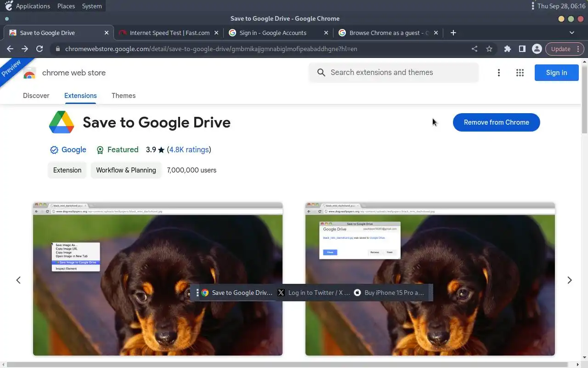Close the Internet Speed Test tab

(216, 33)
